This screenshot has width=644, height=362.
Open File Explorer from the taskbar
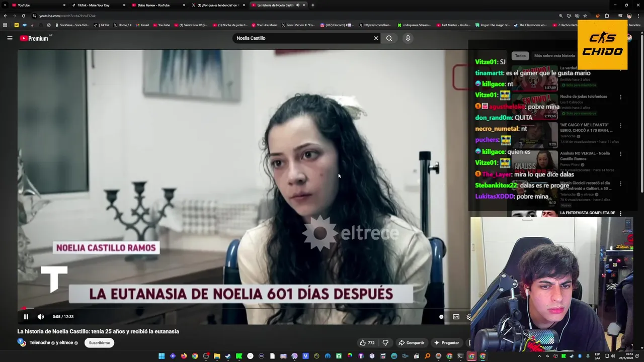click(217, 356)
